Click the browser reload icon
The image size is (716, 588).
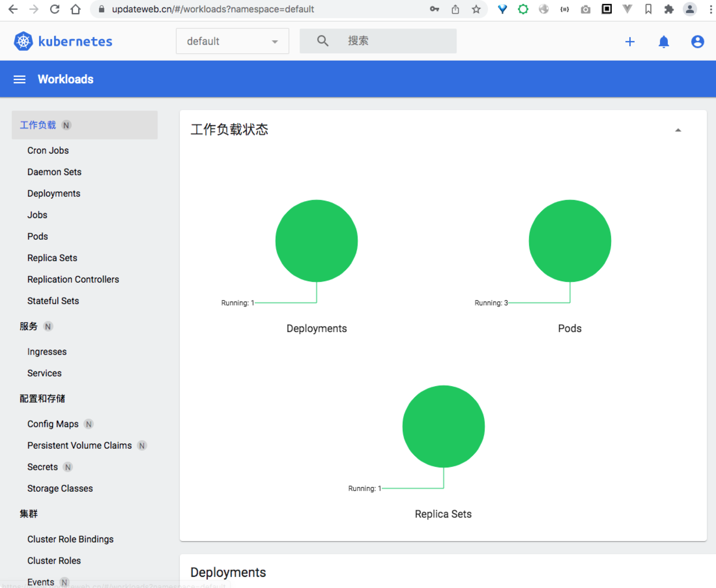click(x=54, y=9)
